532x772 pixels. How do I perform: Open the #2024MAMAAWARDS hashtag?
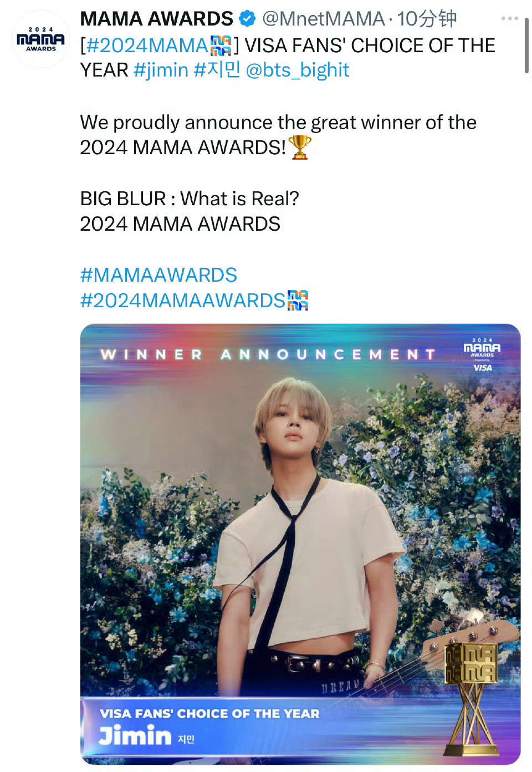point(183,301)
